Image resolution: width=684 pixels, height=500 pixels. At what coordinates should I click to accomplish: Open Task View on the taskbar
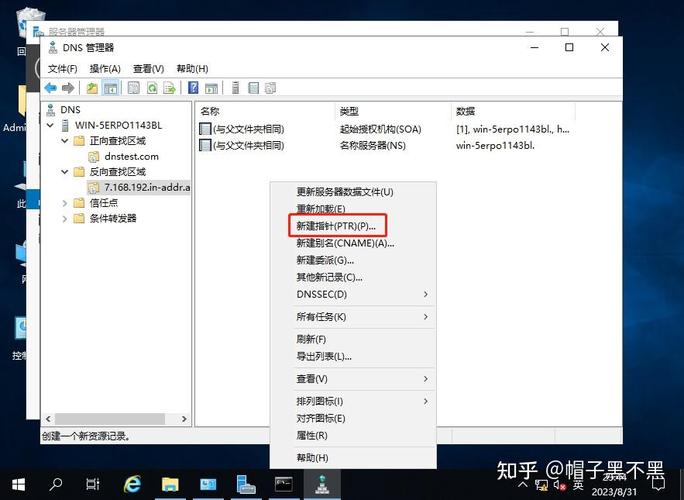tap(92, 484)
